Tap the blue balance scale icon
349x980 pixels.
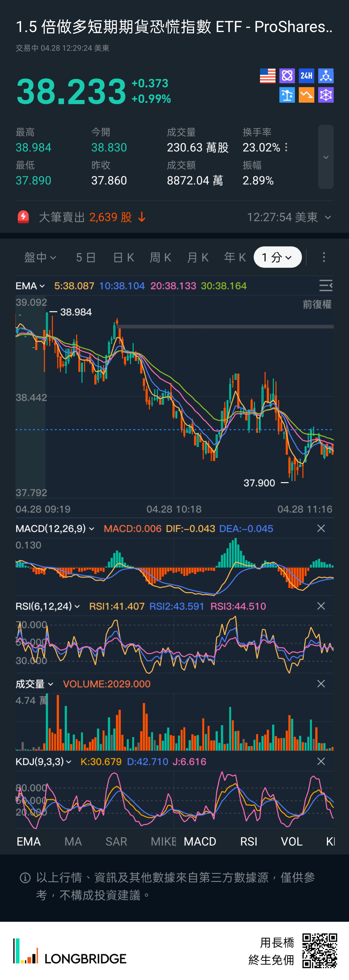[287, 95]
